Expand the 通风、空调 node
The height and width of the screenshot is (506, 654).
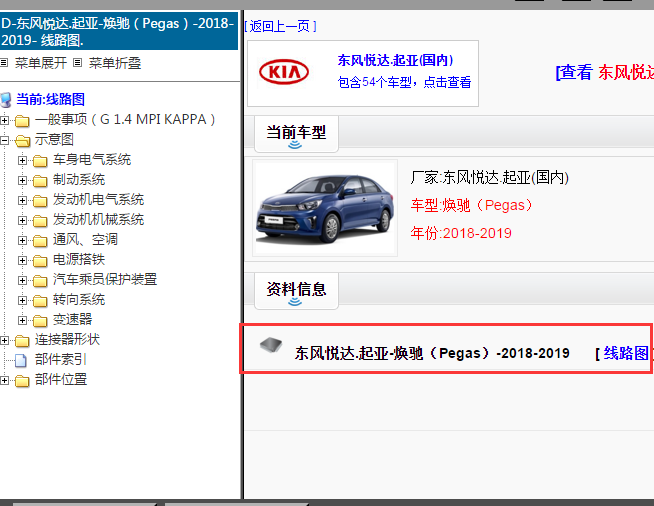click(x=23, y=241)
